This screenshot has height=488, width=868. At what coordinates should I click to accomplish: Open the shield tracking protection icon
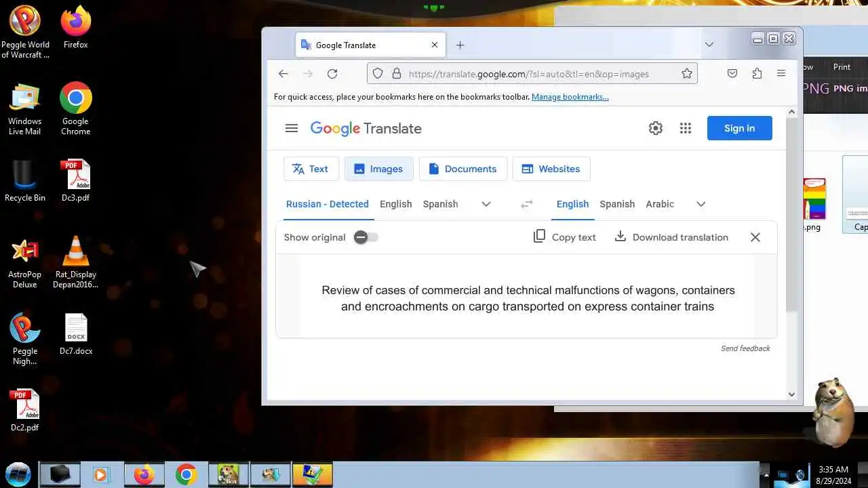378,74
